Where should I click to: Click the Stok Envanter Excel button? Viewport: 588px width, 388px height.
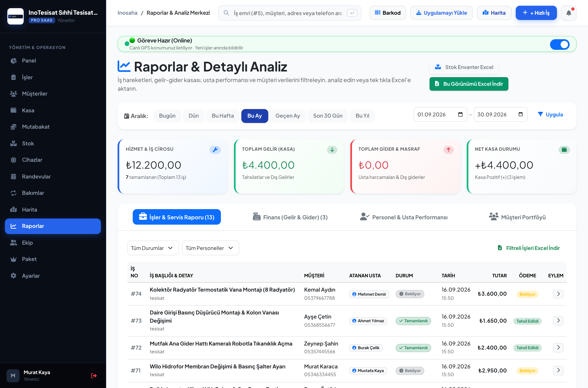pyautogui.click(x=464, y=67)
